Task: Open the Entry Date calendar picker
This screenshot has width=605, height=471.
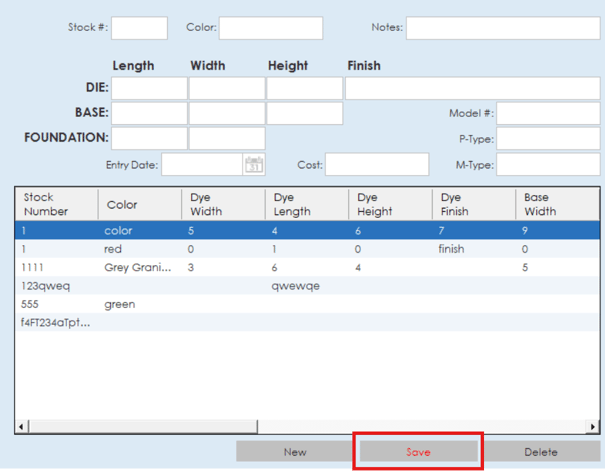Action: tap(254, 165)
